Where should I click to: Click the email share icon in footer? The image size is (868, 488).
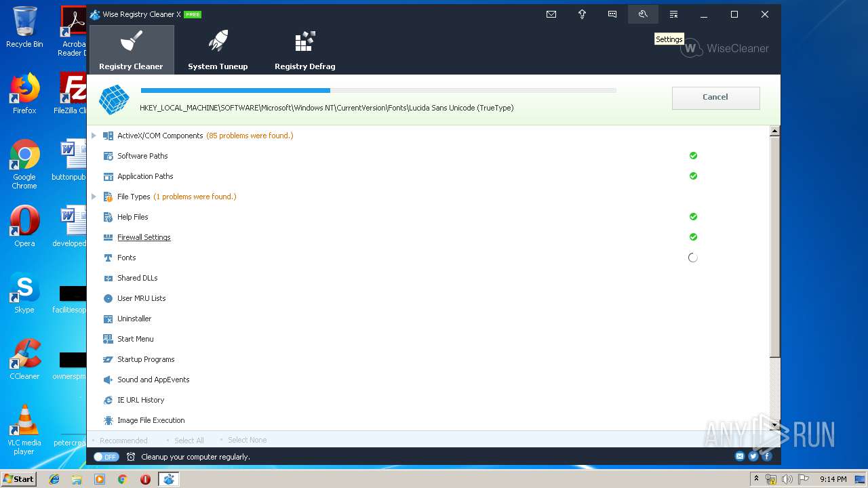[x=740, y=456]
